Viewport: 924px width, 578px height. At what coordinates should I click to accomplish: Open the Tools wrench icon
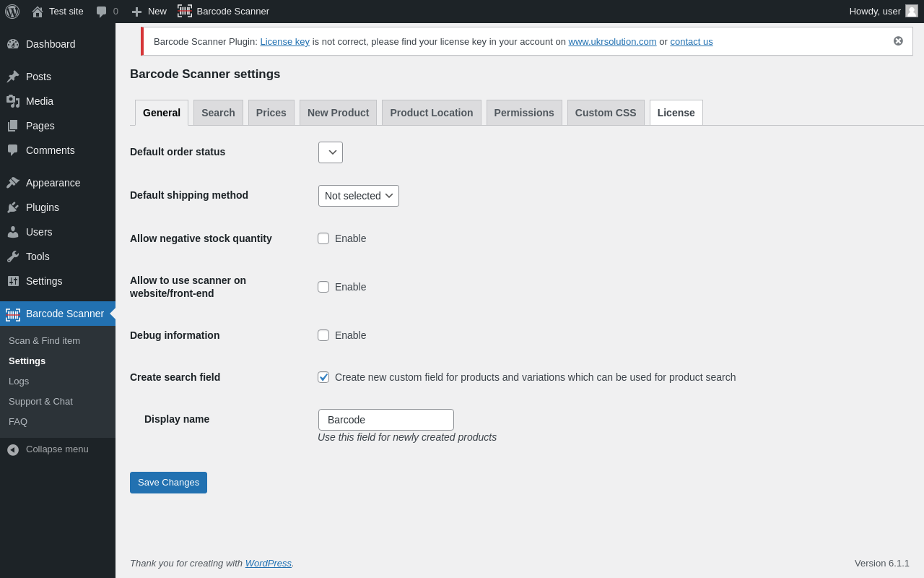13,256
